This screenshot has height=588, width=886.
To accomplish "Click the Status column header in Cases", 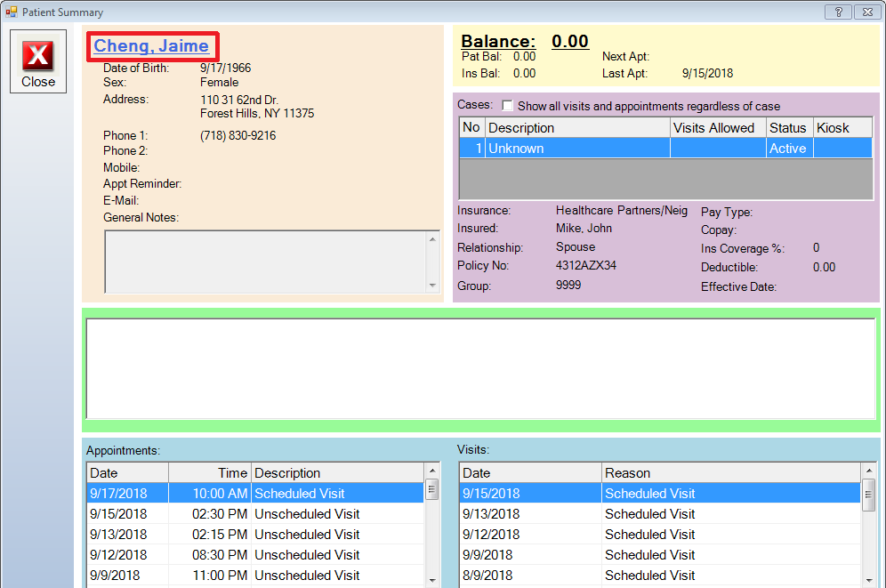I will tap(789, 128).
